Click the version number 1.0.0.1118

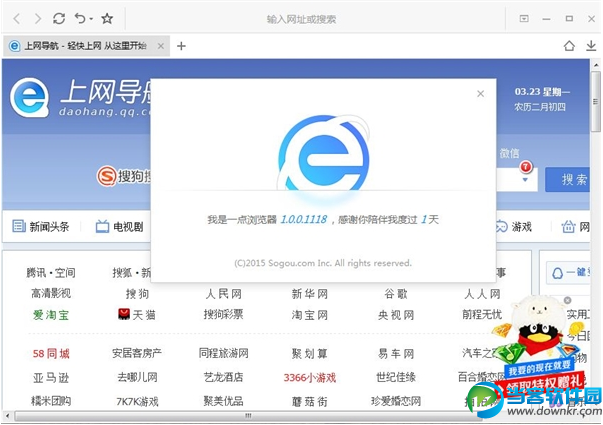point(303,220)
